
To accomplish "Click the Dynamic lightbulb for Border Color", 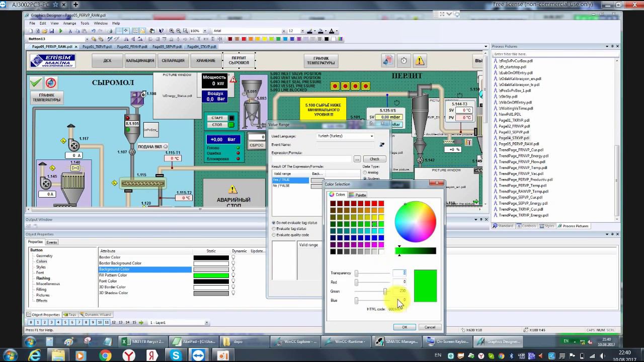I will (233, 257).
